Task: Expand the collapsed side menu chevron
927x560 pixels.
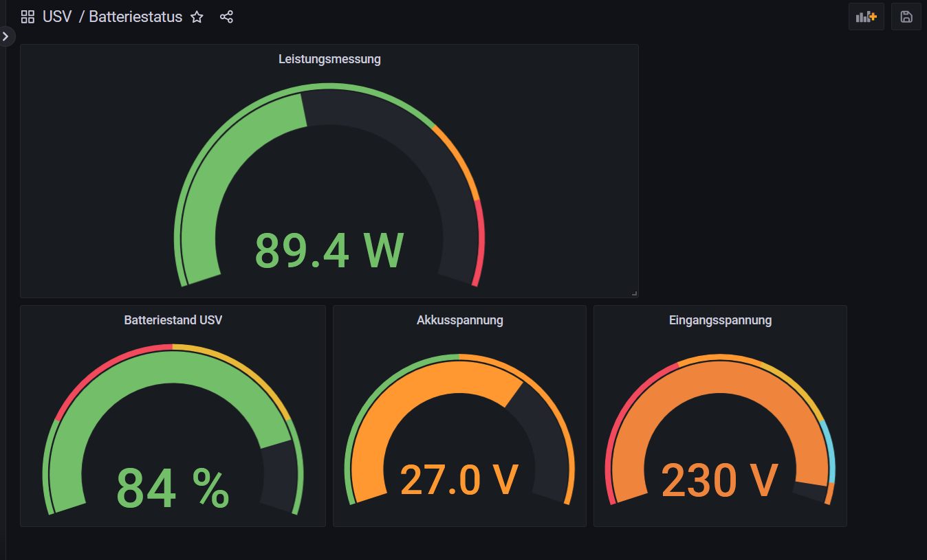Action: [x=6, y=36]
